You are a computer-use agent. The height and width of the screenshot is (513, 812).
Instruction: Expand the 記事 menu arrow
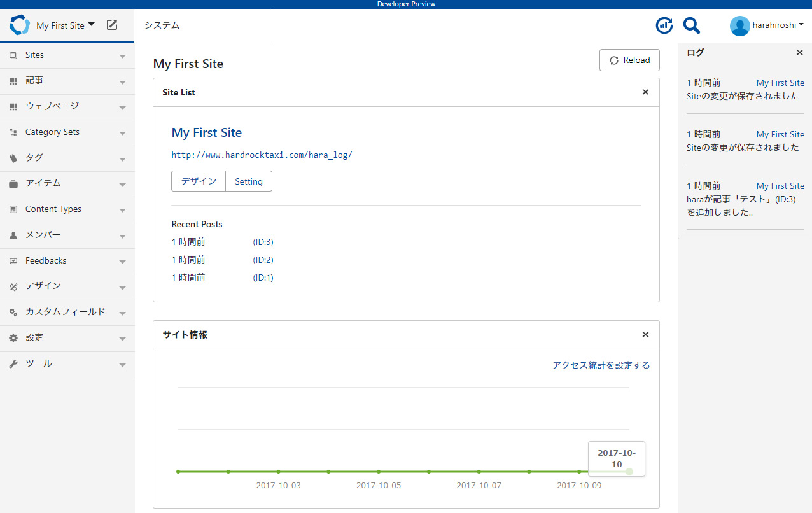(x=123, y=83)
